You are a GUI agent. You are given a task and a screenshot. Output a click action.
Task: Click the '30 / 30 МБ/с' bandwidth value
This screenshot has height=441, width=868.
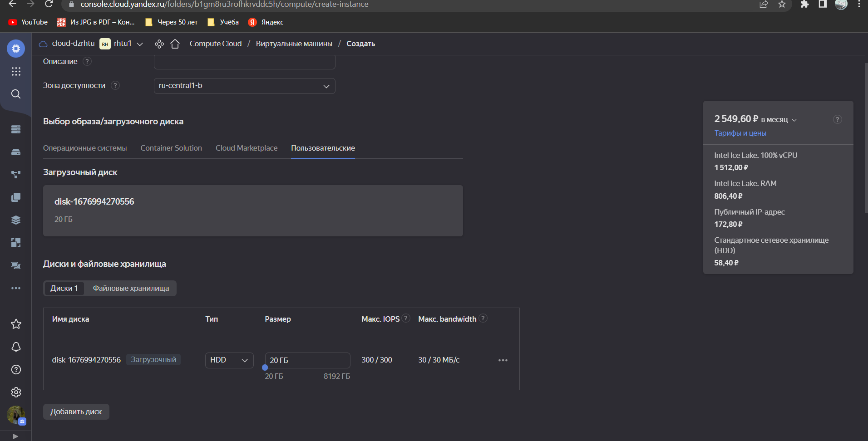pos(439,360)
